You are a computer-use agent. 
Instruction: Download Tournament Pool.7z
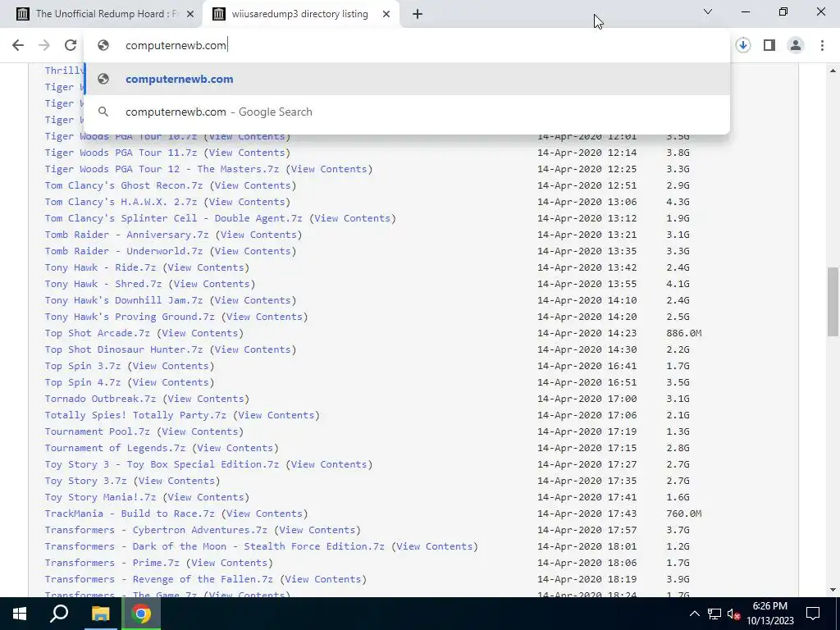(98, 431)
